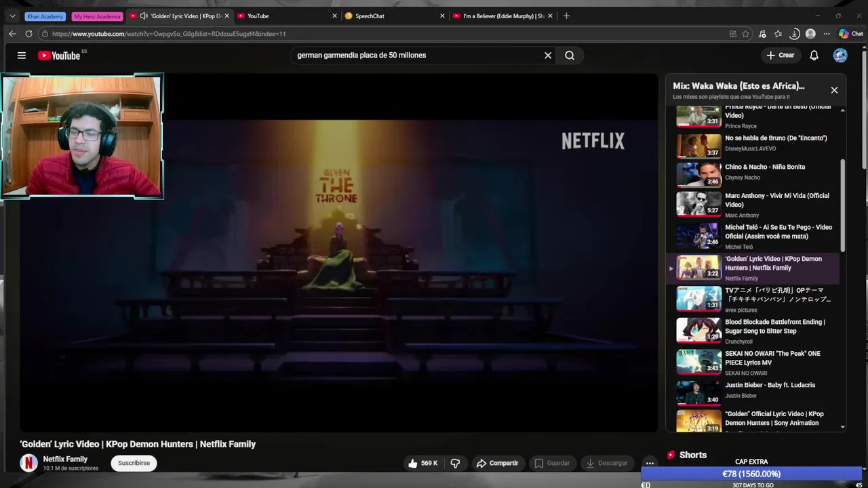Screen dimensions: 868x488
Task: View site information lock icon
Action: click(44, 34)
